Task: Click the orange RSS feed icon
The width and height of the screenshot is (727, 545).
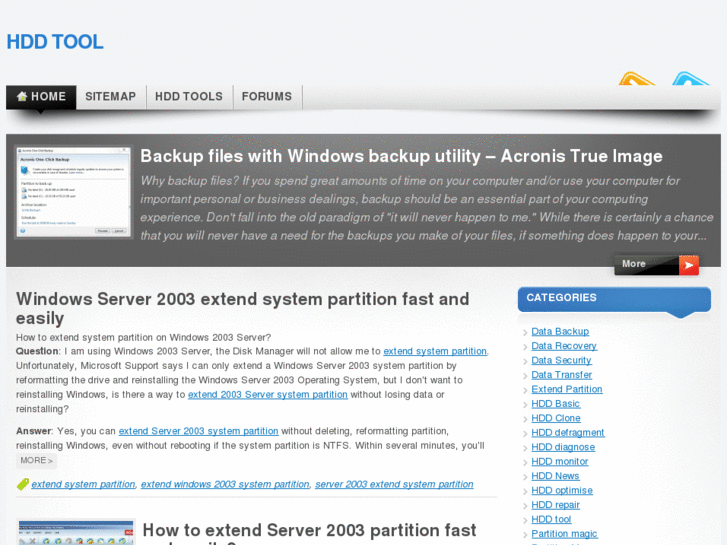Action: pyautogui.click(x=637, y=78)
